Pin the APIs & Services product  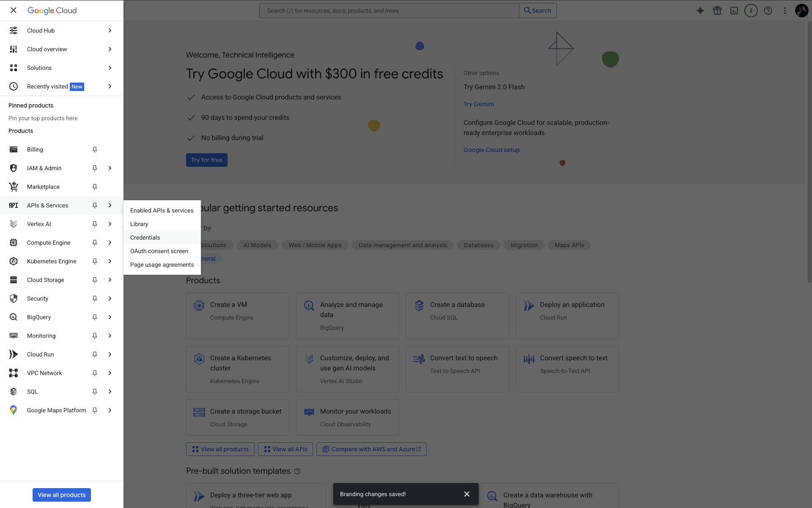pos(95,205)
